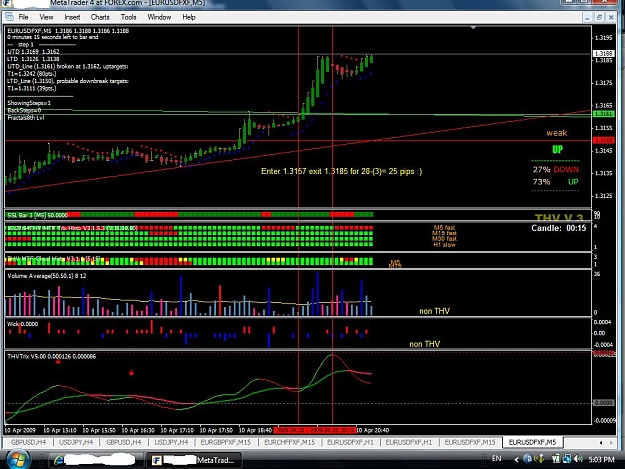Screen dimensions: 625x469
Task: Click the 'THV V 3' label
Action: coord(559,217)
